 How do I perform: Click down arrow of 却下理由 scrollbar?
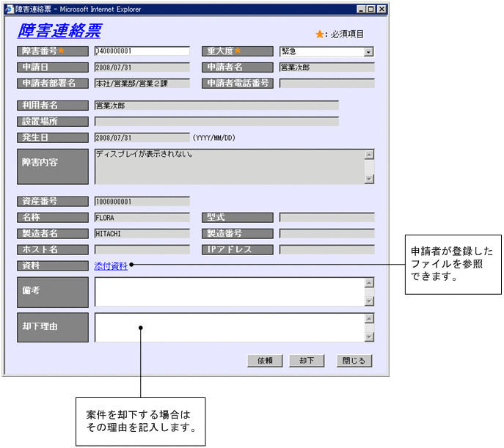pyautogui.click(x=369, y=337)
